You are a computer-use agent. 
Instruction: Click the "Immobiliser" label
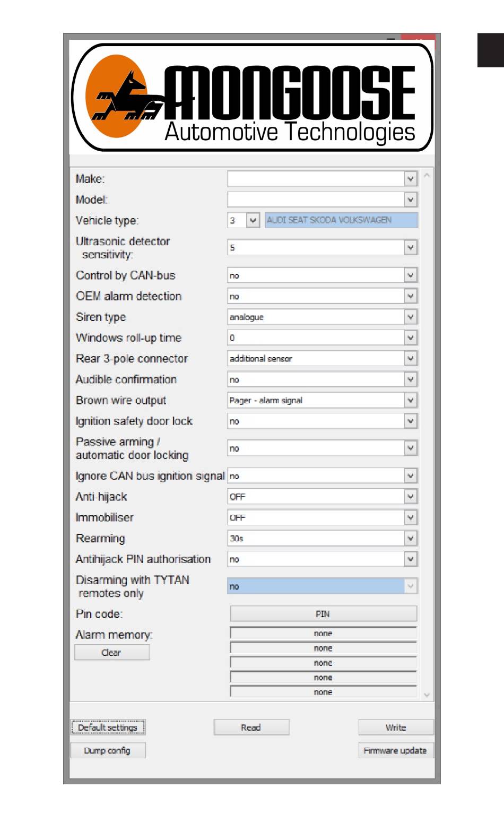[x=105, y=517]
